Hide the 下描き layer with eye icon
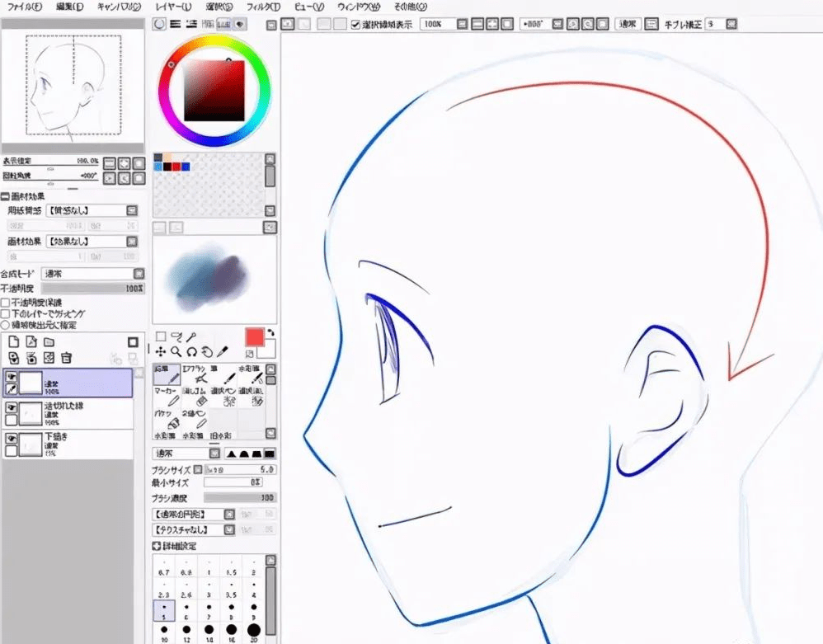 point(12,439)
